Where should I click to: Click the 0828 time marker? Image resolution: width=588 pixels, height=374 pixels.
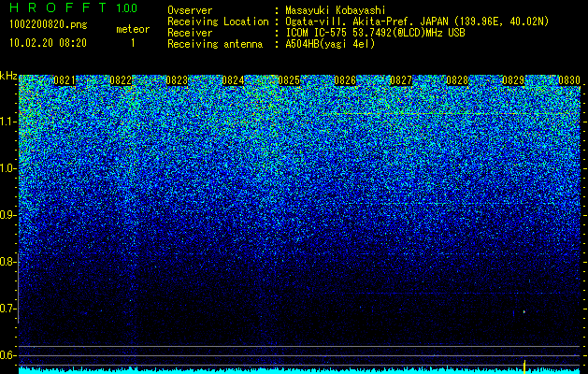point(457,80)
